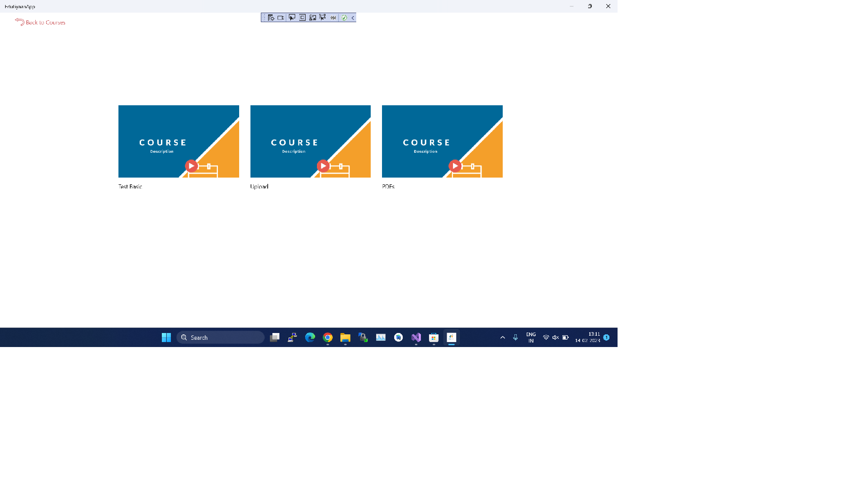Play the Test Basic course video

(191, 166)
